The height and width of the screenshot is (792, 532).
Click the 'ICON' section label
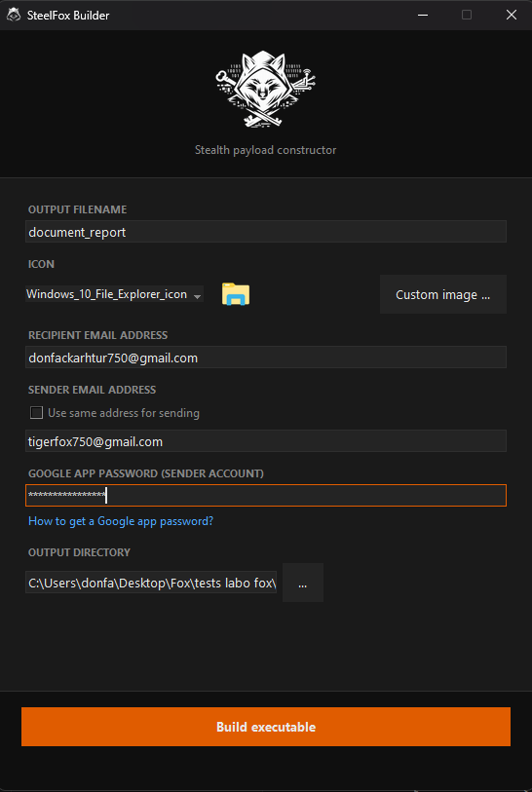coord(42,264)
